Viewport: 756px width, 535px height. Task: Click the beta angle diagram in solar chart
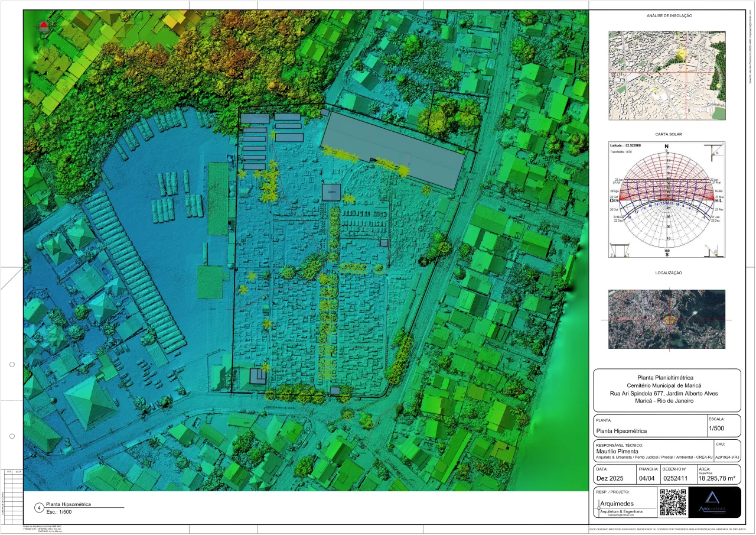[714, 251]
